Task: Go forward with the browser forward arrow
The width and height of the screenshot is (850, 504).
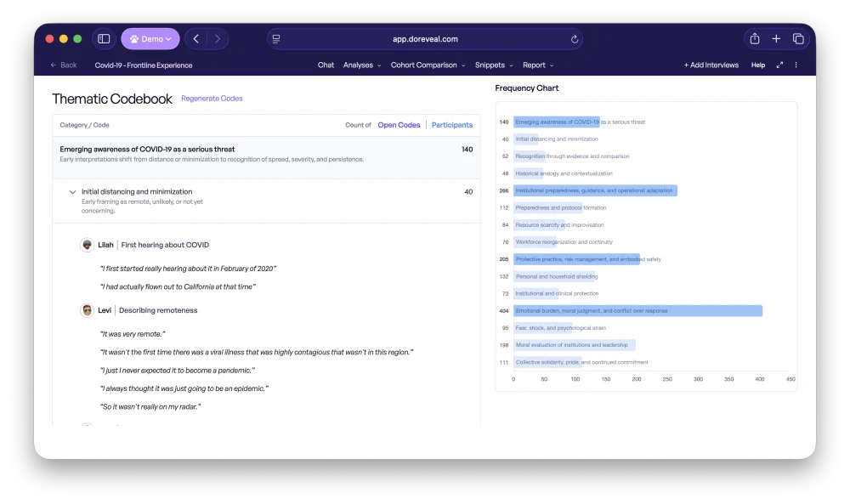Action: (x=218, y=39)
